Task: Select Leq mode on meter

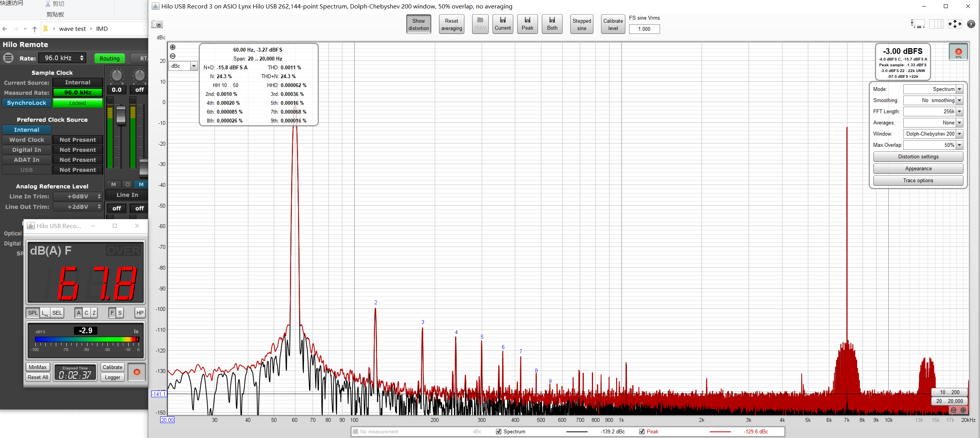Action: point(45,313)
